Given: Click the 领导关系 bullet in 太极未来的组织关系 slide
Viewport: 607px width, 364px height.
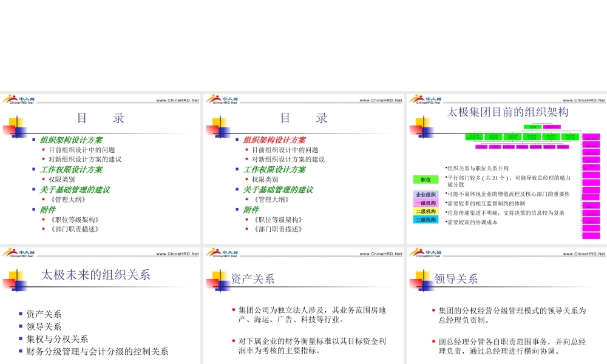Looking at the screenshot, I should 44,326.
